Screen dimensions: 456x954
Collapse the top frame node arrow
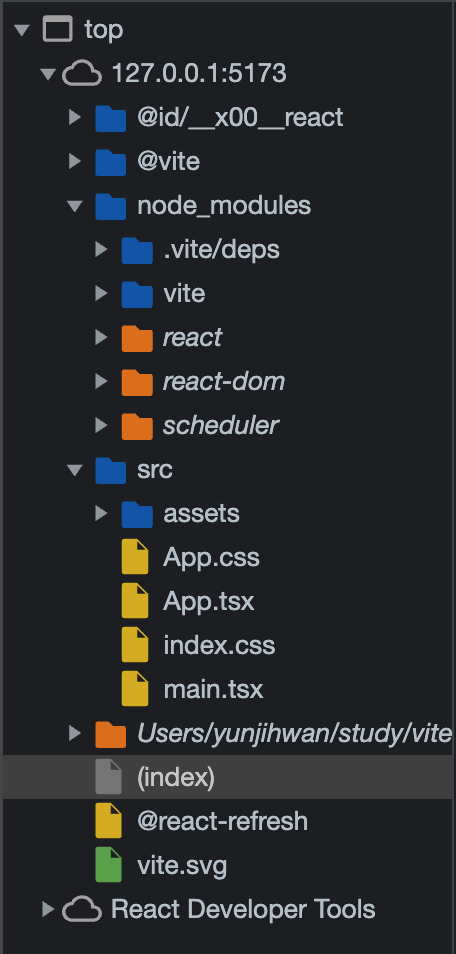(22, 30)
